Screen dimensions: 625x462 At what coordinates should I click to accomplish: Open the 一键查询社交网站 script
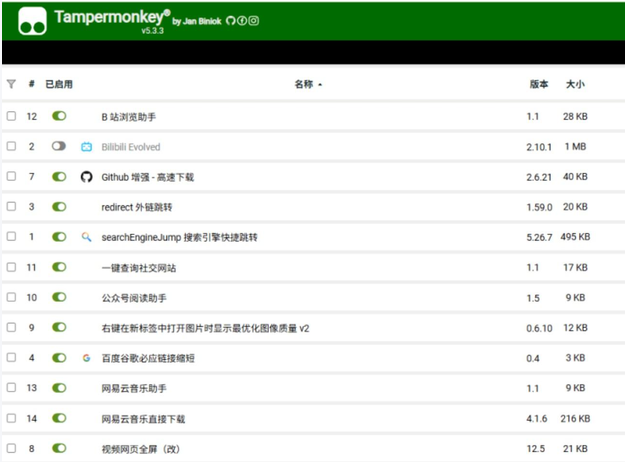coord(139,268)
